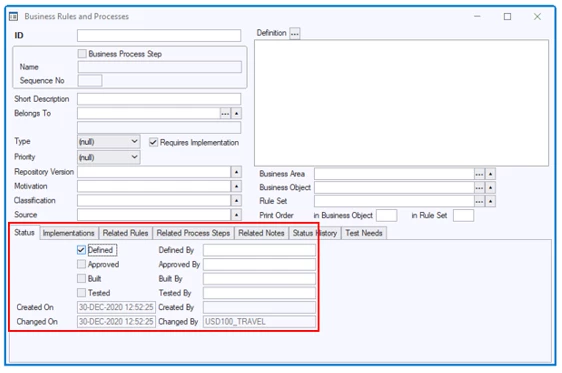Click the Sequence No field
Image resolution: width=562 pixels, height=373 pixels.
(x=90, y=81)
